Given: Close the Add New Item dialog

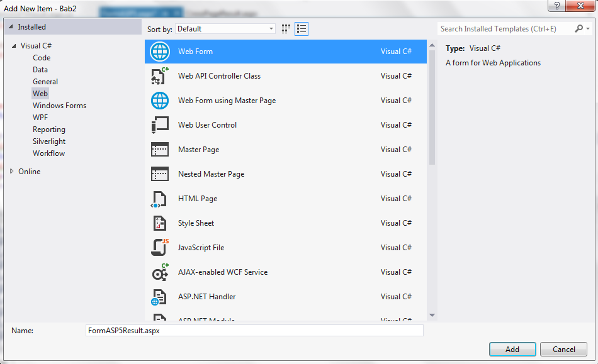Looking at the screenshot, I should click(x=580, y=6).
